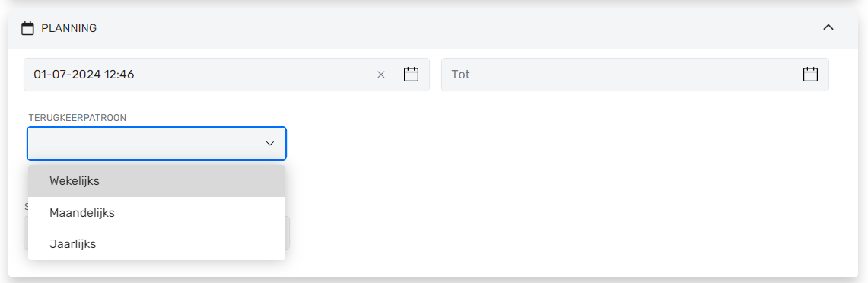The image size is (868, 283).
Task: Click the TERUGKEERPATROON field label
Action: coord(78,118)
